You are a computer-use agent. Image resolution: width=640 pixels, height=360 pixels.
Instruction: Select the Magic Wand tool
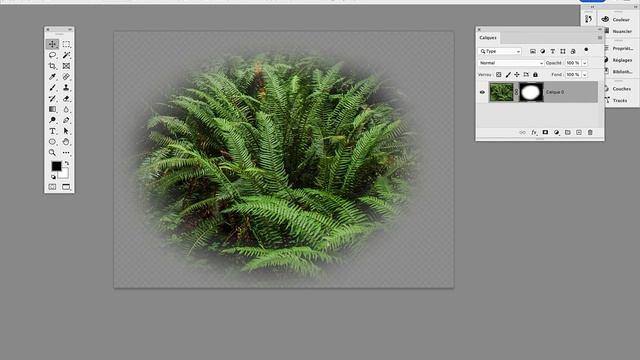tap(66, 55)
